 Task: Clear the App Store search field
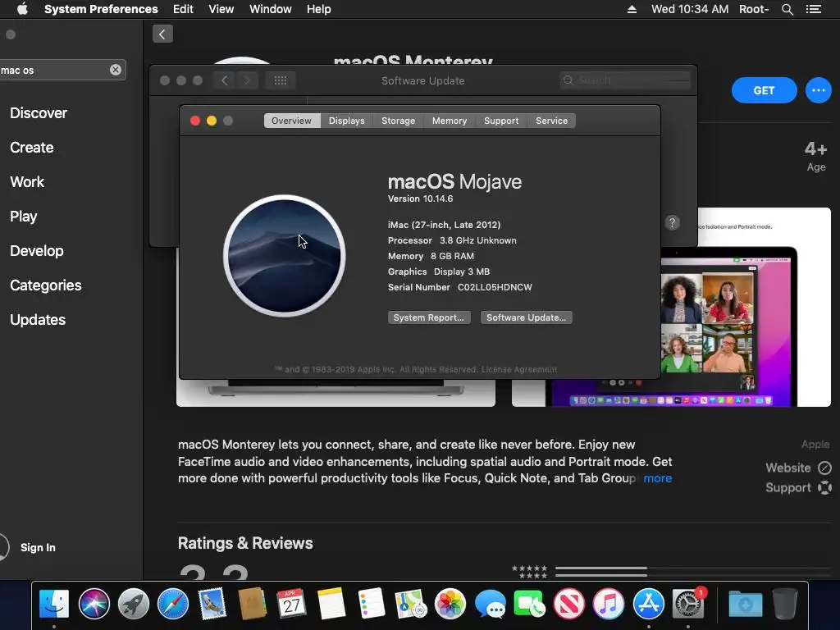(115, 70)
